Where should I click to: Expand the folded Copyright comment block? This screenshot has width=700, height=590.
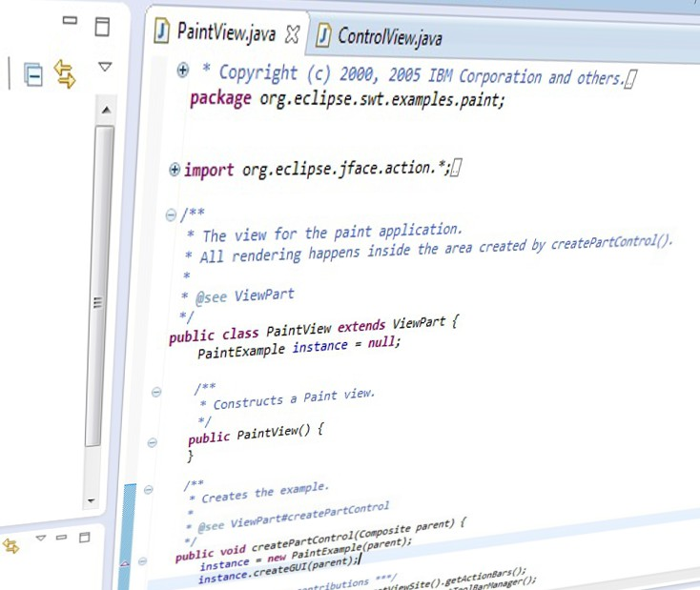182,71
